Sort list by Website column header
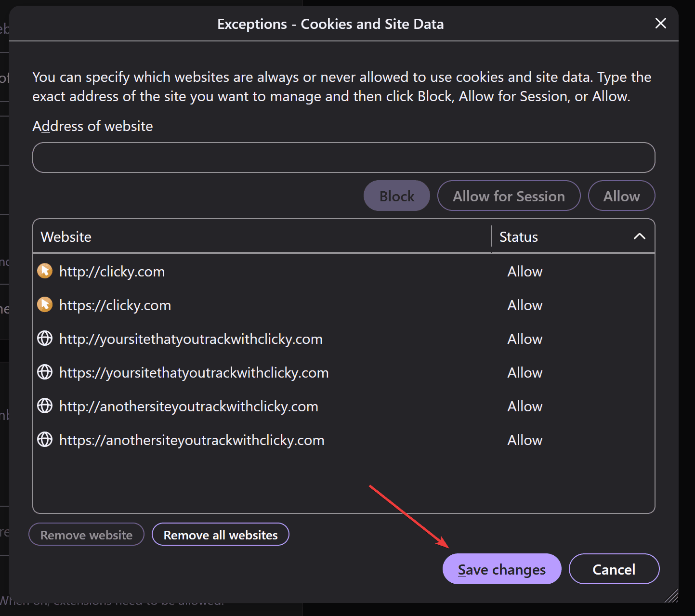Screen dimensions: 695x616 coord(262,236)
